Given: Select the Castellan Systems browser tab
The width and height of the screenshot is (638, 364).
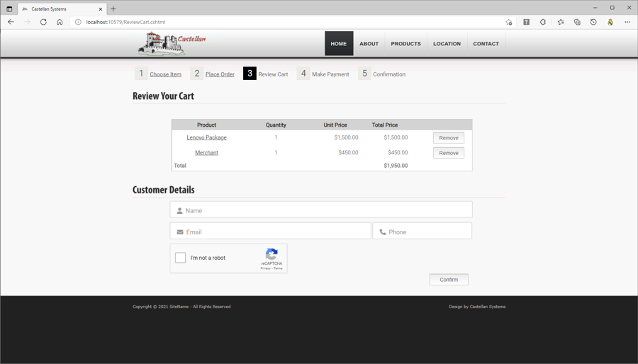Looking at the screenshot, I should tap(61, 8).
